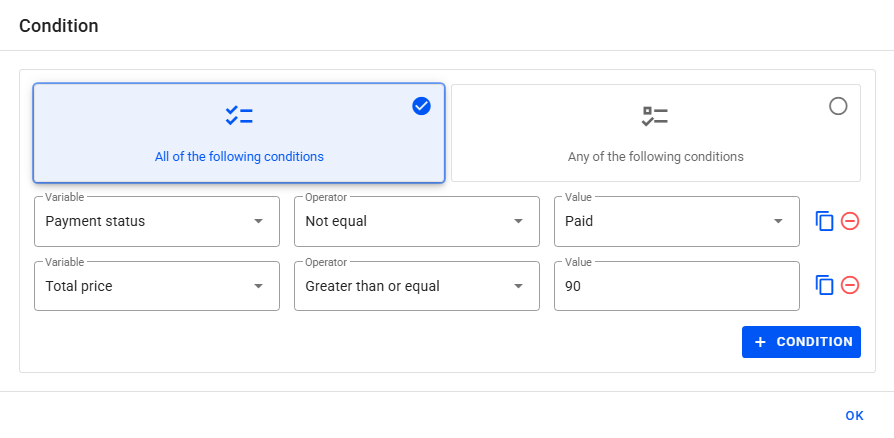894x438 pixels.
Task: Delete the Total price condition row
Action: pos(850,286)
